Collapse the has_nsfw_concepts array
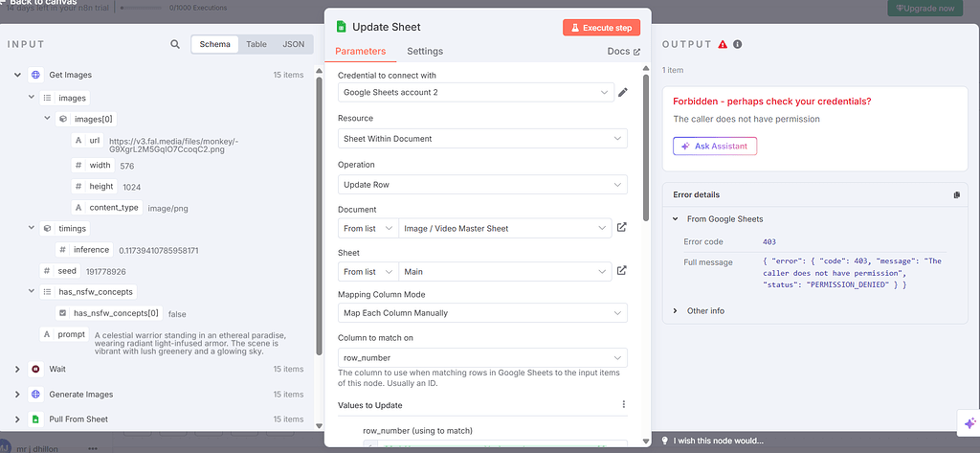Screen dimensions: 980x453 (32, 291)
